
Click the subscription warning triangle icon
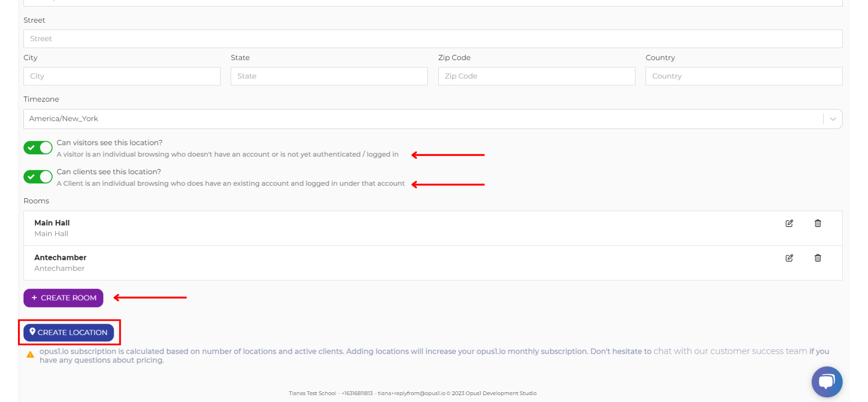tap(30, 355)
